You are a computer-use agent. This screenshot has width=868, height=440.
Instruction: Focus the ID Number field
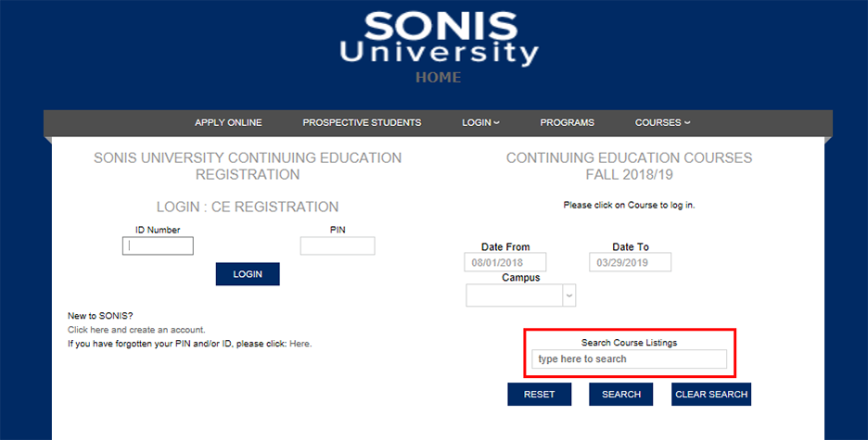(158, 246)
